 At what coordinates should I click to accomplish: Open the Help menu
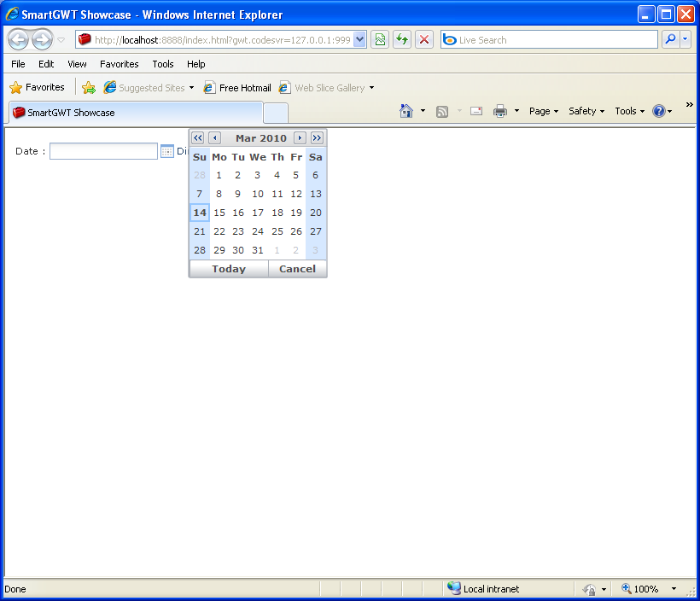pyautogui.click(x=196, y=64)
